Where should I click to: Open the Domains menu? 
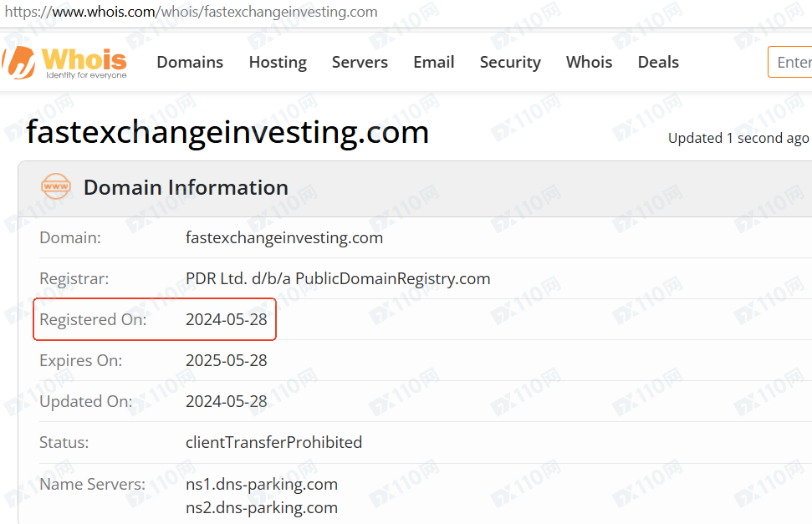[190, 62]
